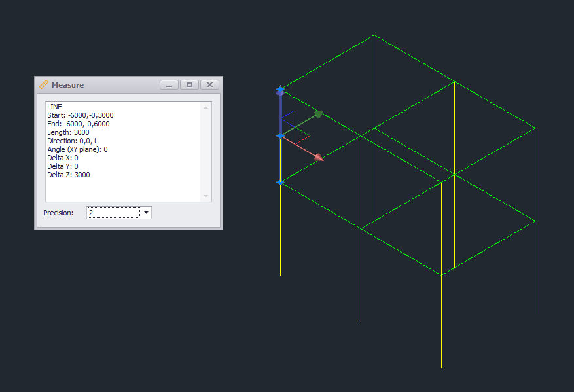Select the green Y-axis gizmo arrow
574x392 pixels.
coord(318,114)
